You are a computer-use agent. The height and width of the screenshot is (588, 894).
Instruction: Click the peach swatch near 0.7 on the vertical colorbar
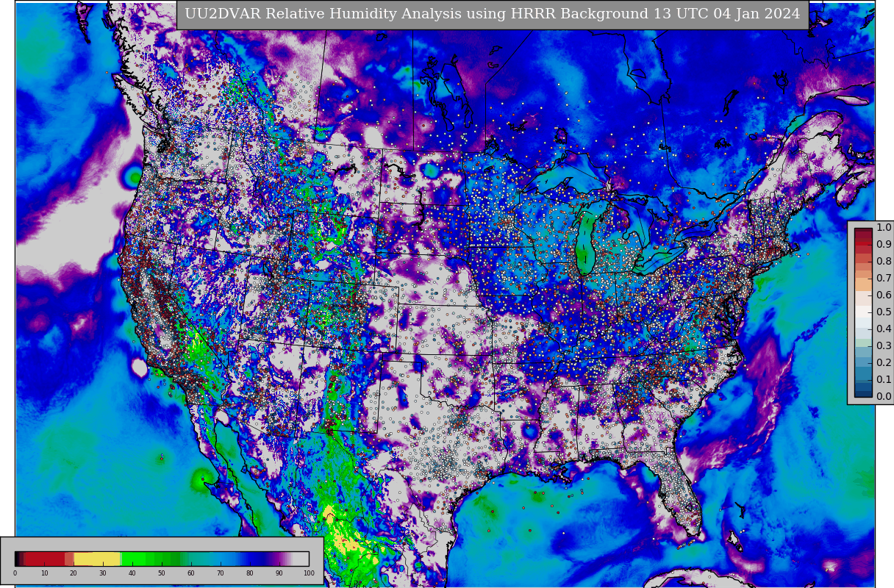pos(863,284)
